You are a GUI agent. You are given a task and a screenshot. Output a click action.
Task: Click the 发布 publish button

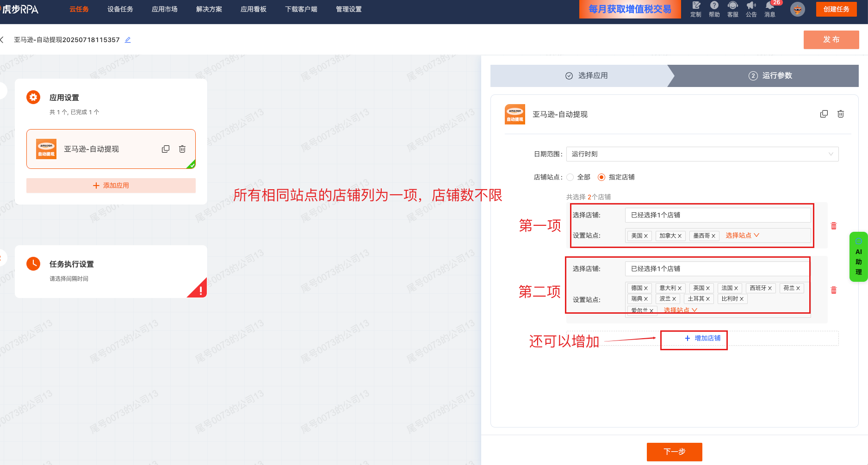pyautogui.click(x=831, y=40)
